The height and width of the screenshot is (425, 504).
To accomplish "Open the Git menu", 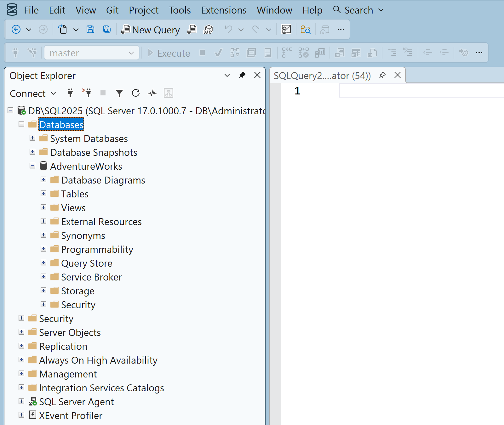I will point(112,10).
